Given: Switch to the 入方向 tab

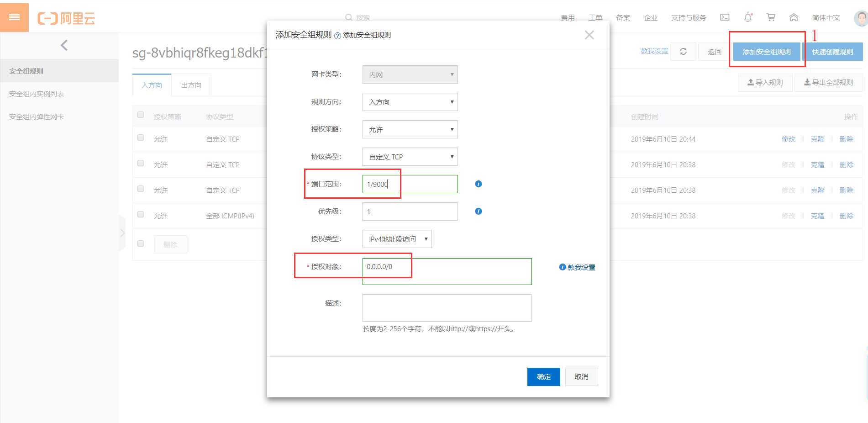Looking at the screenshot, I should click(x=152, y=85).
